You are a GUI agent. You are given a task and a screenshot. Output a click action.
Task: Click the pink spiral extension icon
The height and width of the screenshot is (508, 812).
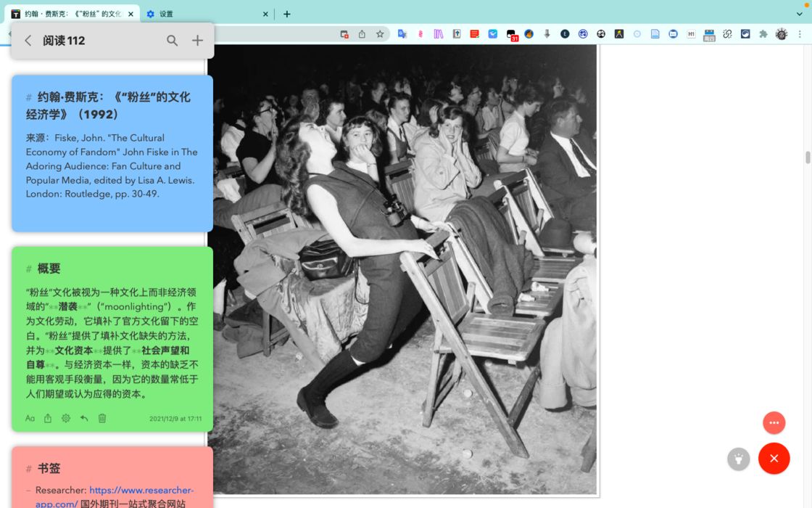click(420, 34)
